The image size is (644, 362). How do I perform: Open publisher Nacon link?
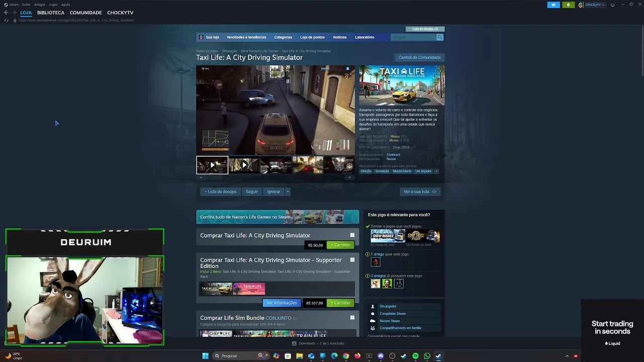point(391,159)
